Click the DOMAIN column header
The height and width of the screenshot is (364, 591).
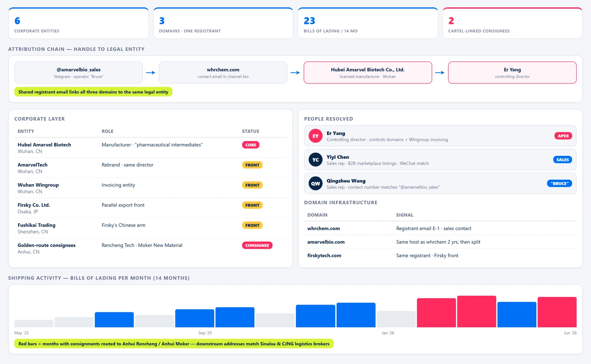[x=317, y=215]
